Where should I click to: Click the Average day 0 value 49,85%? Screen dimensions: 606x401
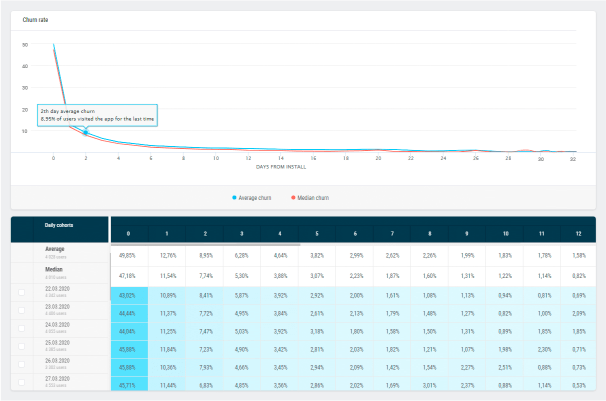[x=129, y=254]
